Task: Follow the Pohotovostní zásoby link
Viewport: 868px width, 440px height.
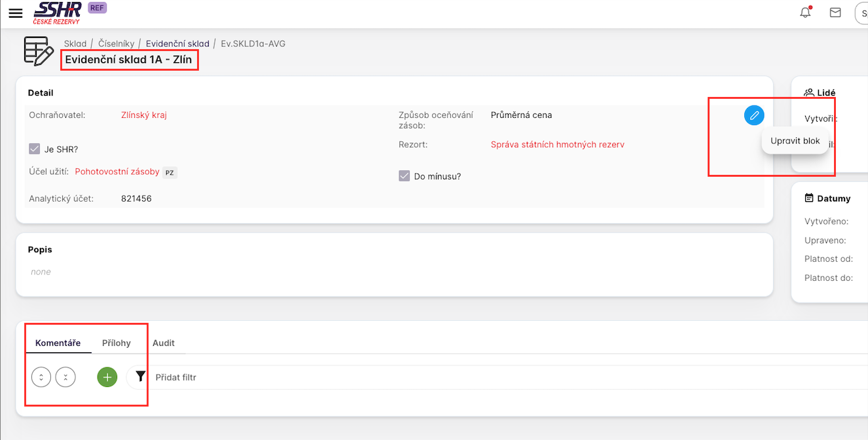Action: [x=117, y=172]
